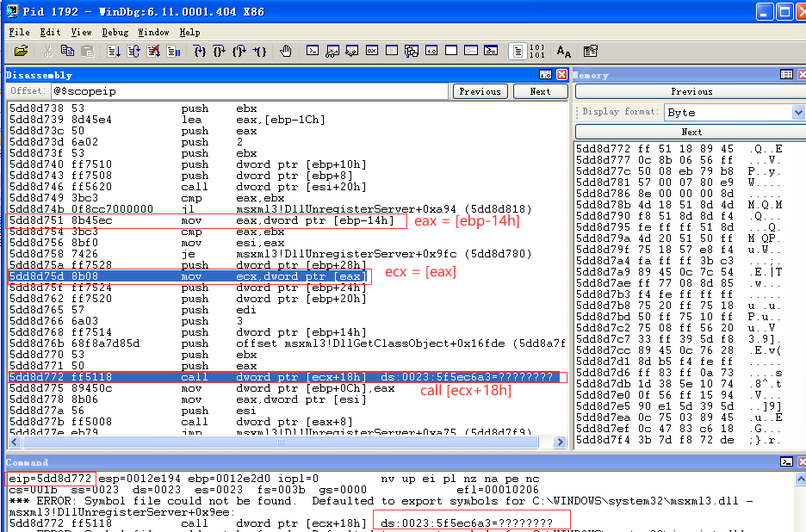This screenshot has height=532, width=806.
Task: Open the Edit menu
Action: 50,32
